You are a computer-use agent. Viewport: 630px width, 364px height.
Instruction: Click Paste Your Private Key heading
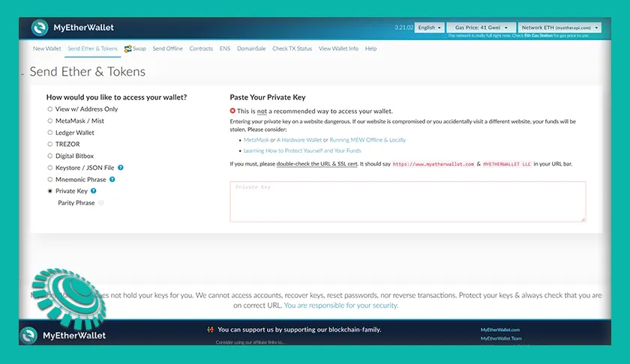(268, 97)
